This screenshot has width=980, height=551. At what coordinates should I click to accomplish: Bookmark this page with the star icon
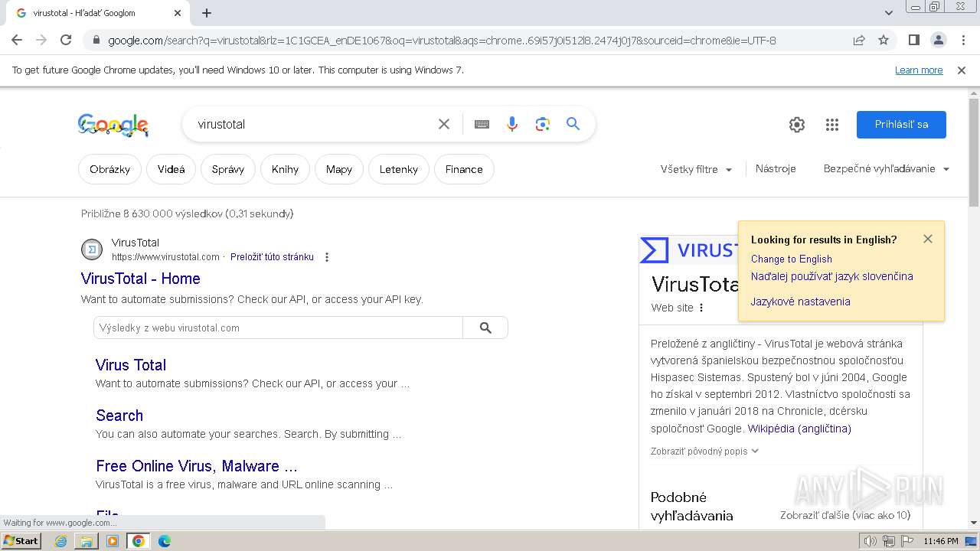tap(884, 40)
